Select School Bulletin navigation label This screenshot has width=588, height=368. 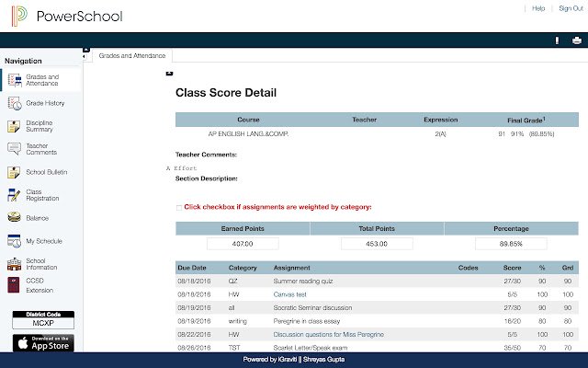click(47, 172)
